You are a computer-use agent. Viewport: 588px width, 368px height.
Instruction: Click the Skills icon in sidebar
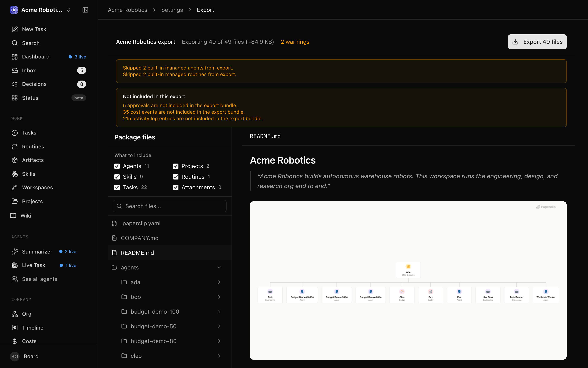(15, 174)
